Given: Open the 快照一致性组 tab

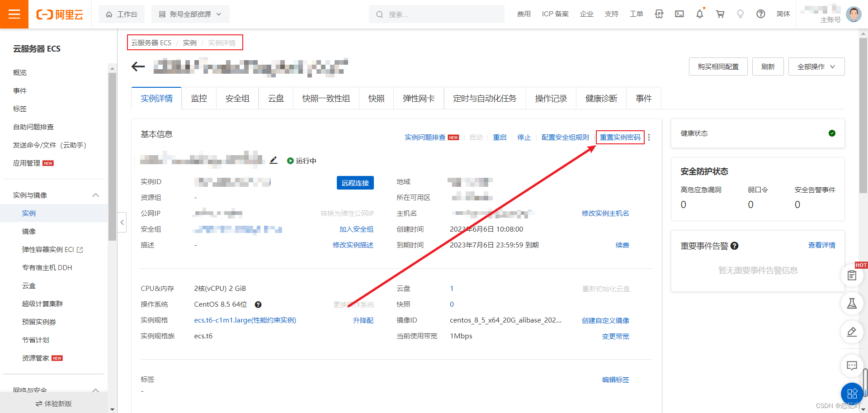Looking at the screenshot, I should 326,98.
